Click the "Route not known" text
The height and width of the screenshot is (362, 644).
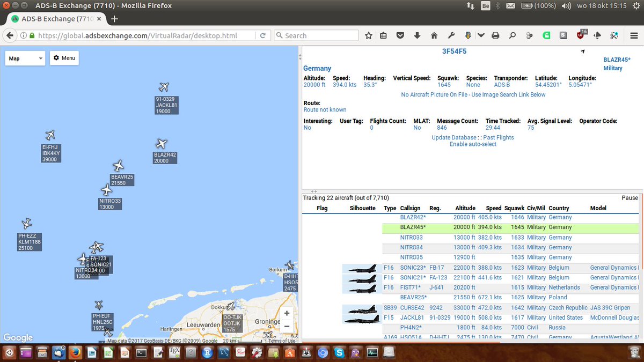[325, 110]
